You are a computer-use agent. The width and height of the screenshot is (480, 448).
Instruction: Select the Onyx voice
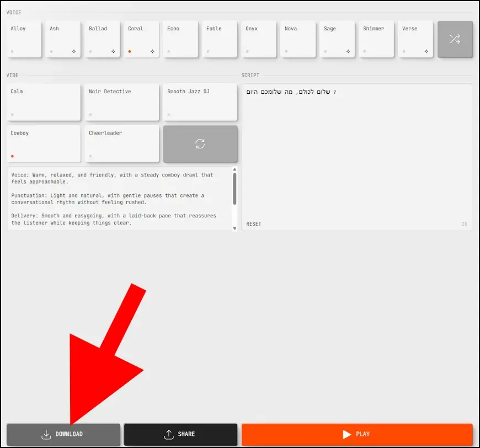click(259, 39)
